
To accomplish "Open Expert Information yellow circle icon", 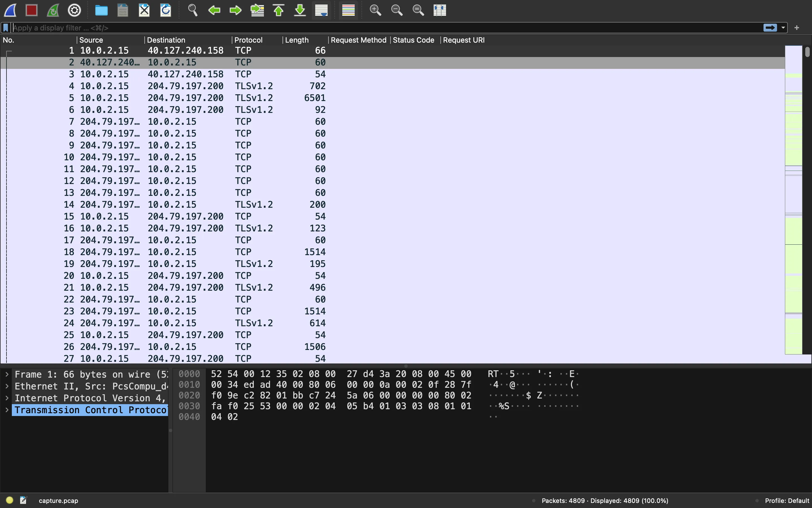I will point(9,500).
